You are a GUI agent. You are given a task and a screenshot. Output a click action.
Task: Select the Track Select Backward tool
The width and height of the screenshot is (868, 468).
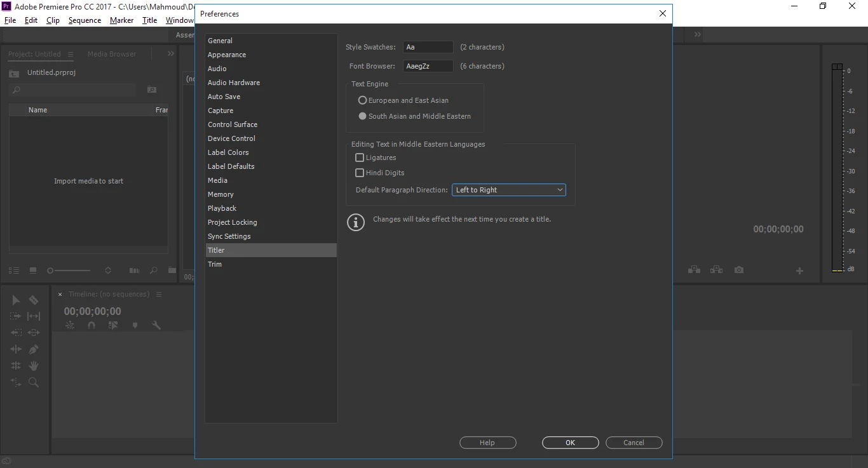click(16, 333)
